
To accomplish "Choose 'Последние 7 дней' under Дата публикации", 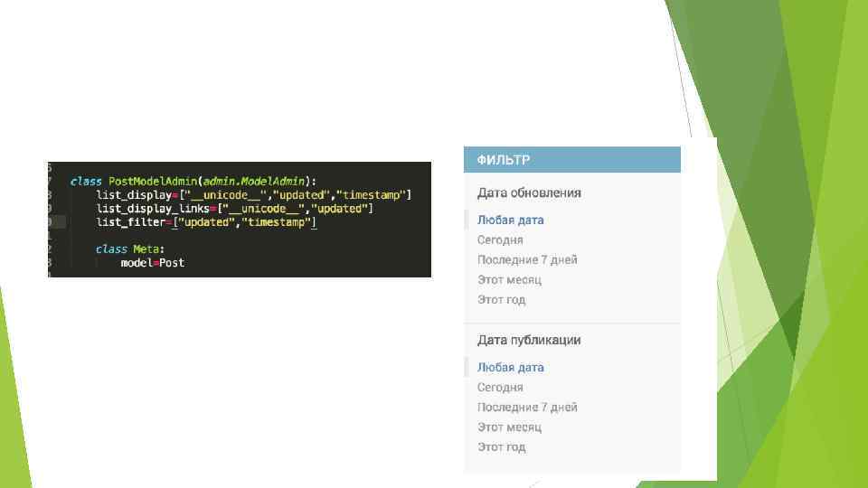I will [x=527, y=408].
